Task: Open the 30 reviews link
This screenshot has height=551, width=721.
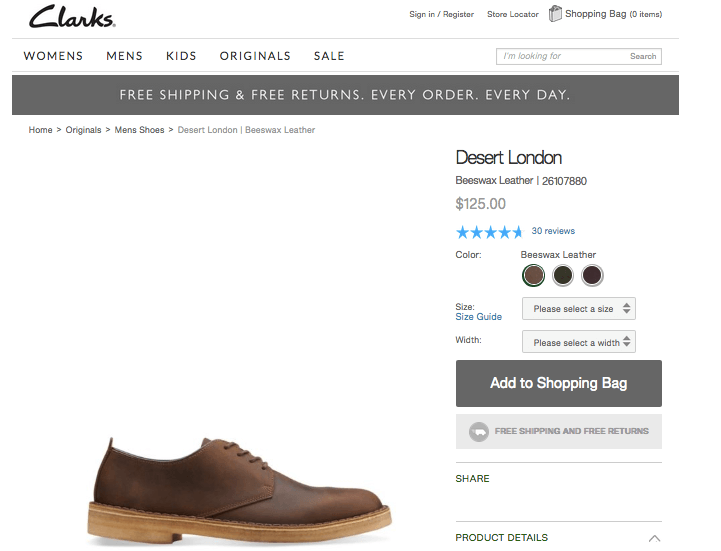Action: click(553, 231)
